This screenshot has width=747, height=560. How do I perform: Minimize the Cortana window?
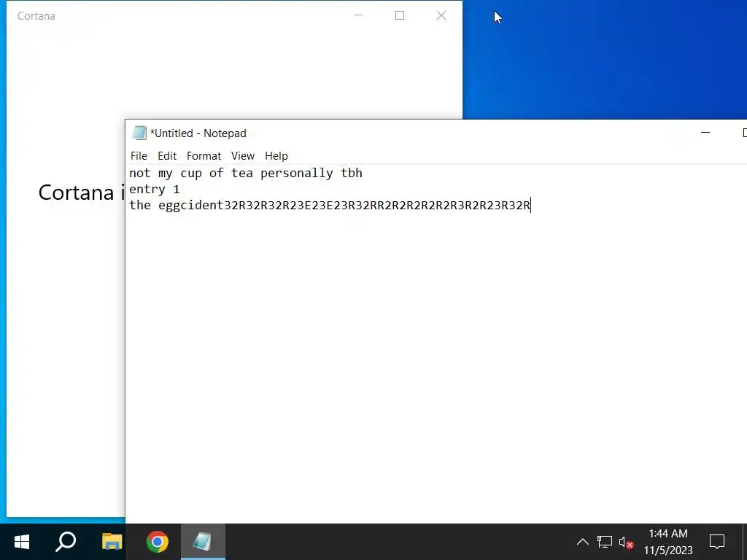click(x=358, y=16)
